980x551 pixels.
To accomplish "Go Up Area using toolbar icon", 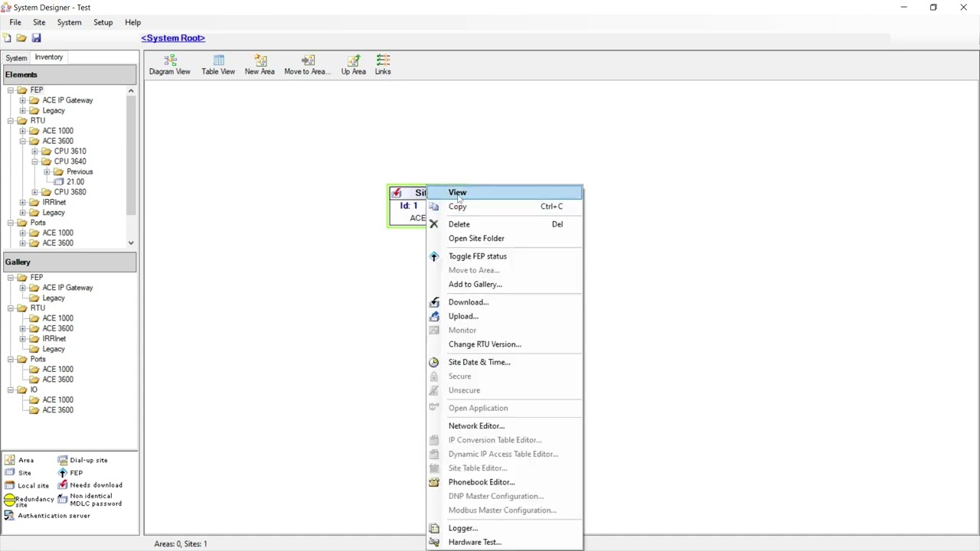I will click(353, 60).
